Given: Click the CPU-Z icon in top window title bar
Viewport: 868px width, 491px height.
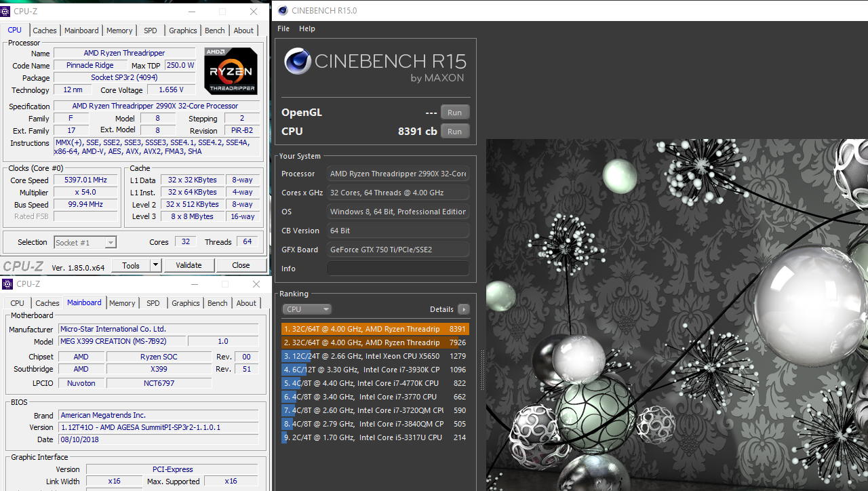Looking at the screenshot, I should click(5, 12).
